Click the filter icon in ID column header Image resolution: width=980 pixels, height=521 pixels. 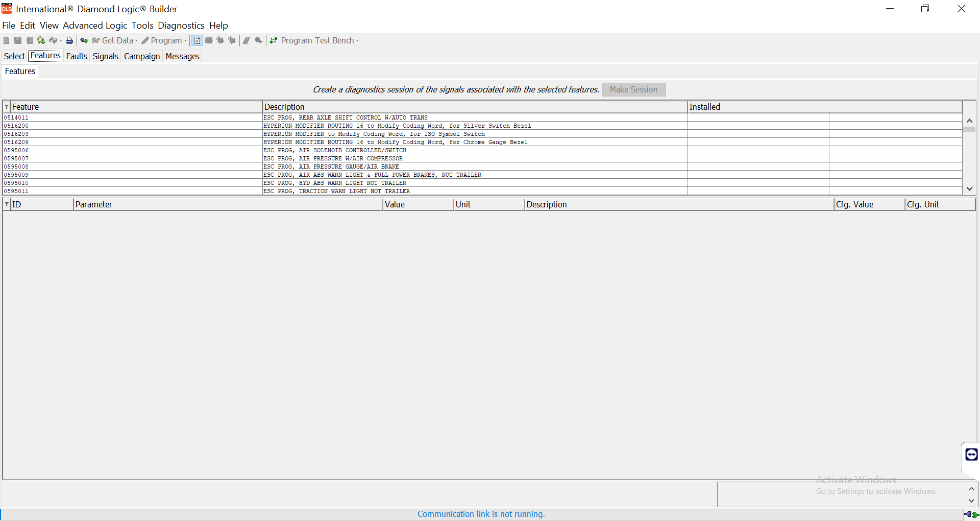pyautogui.click(x=7, y=204)
